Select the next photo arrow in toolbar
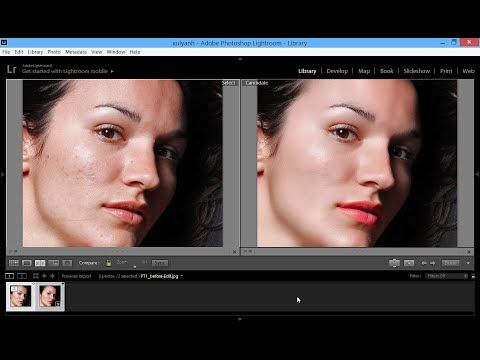Screen dimensions: 480x360 tap(433, 263)
